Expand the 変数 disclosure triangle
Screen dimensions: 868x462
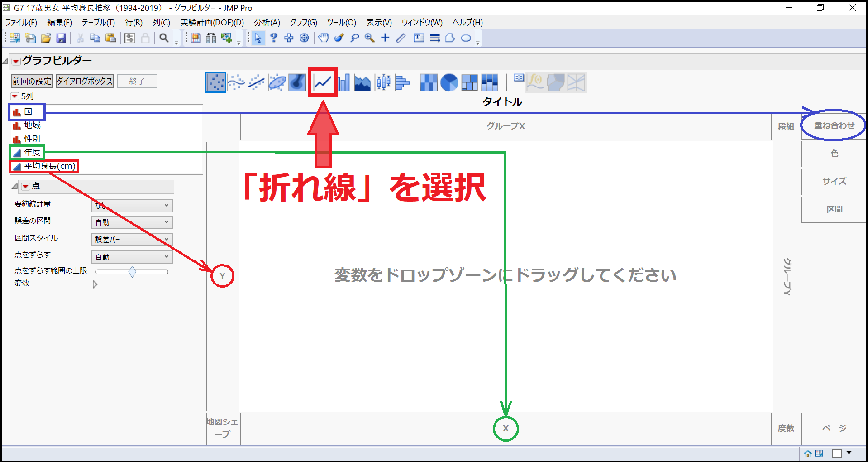click(x=95, y=284)
